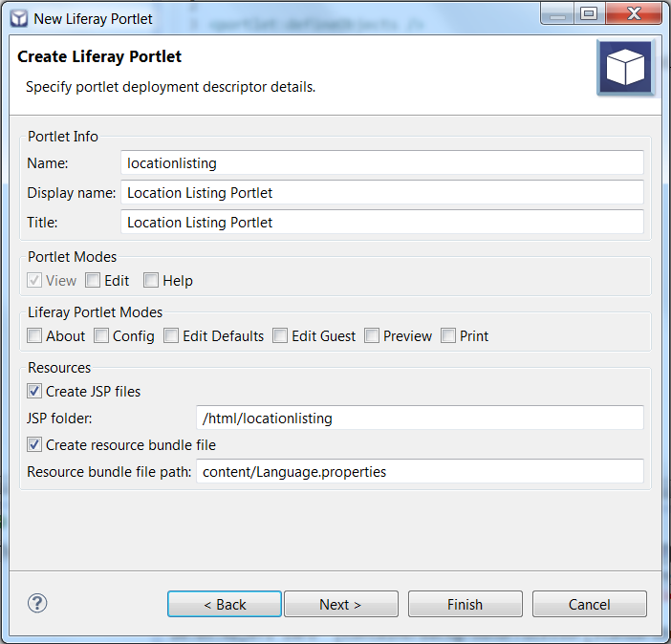Click the white cube portlet banner icon
The image size is (671, 644).
[x=625, y=67]
